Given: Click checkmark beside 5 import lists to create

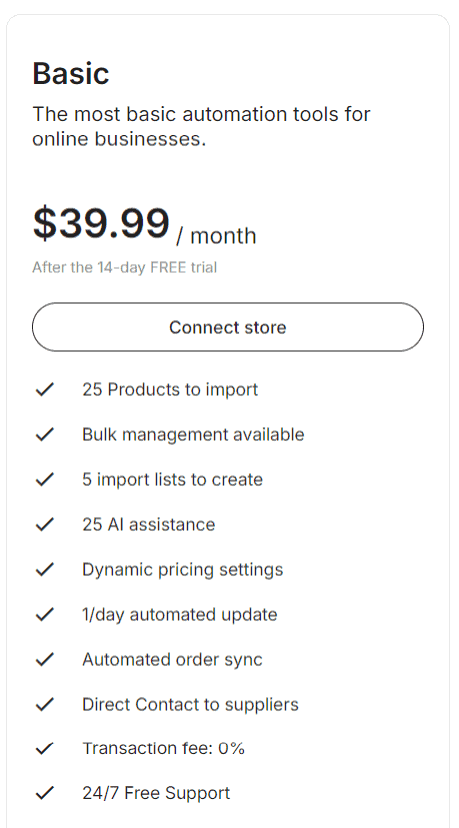Looking at the screenshot, I should (x=45, y=479).
